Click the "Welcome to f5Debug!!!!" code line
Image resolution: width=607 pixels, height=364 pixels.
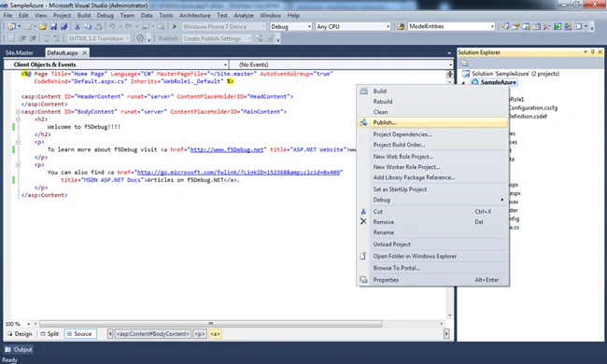click(84, 127)
